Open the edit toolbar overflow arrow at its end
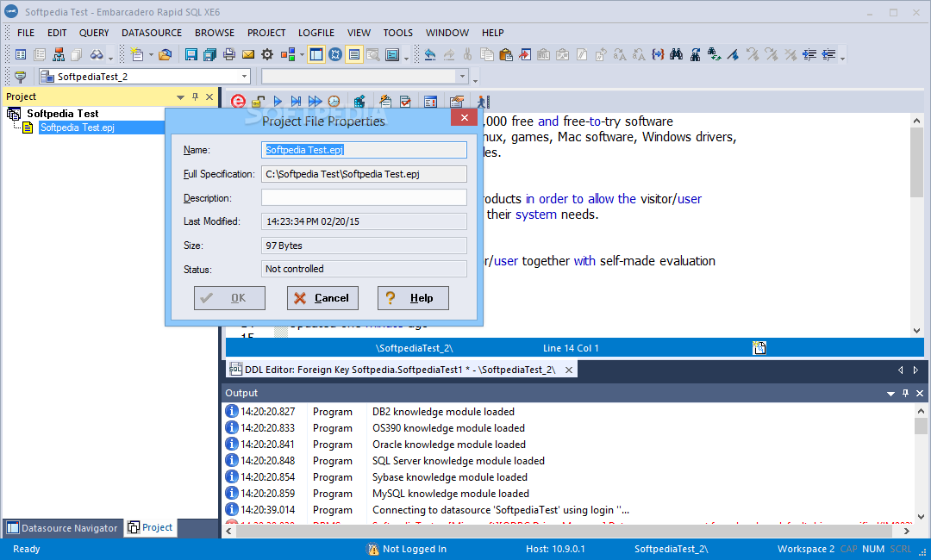This screenshot has height=560, width=931. (x=842, y=57)
